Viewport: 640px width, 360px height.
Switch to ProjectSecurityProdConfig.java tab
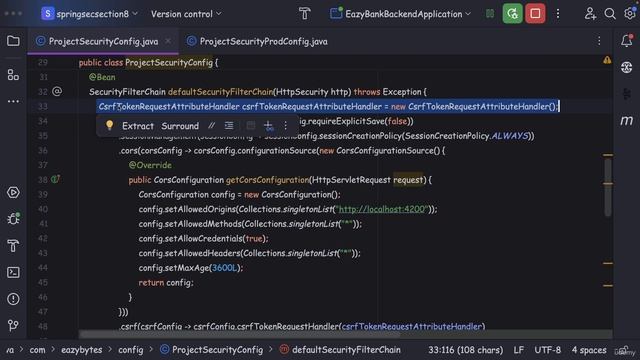(257, 41)
